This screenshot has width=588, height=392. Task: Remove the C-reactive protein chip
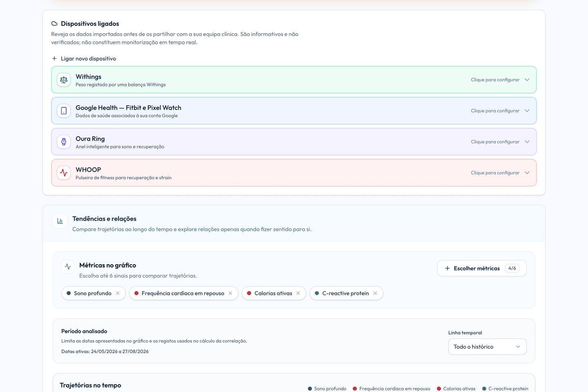point(375,293)
